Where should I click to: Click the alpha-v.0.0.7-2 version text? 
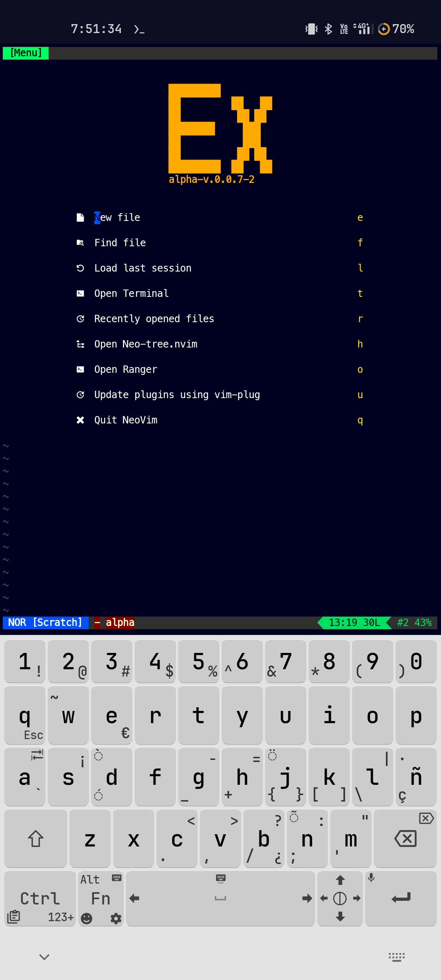tap(212, 180)
